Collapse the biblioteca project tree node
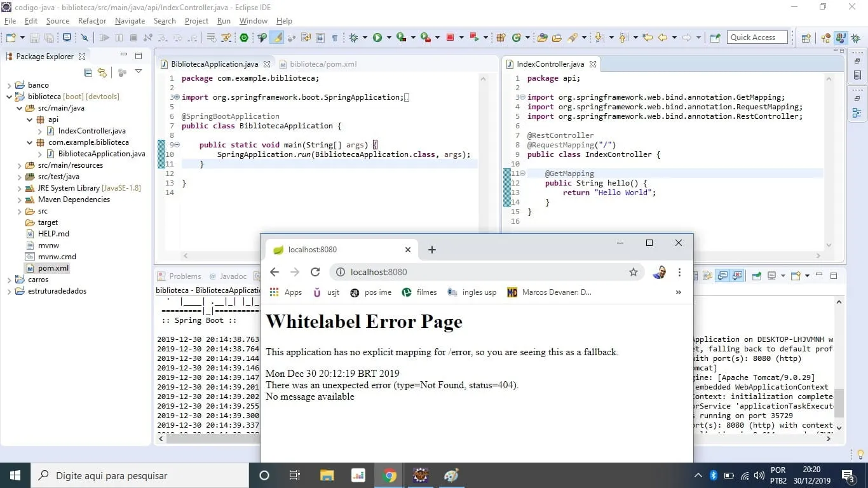The width and height of the screenshot is (868, 488). (x=9, y=97)
